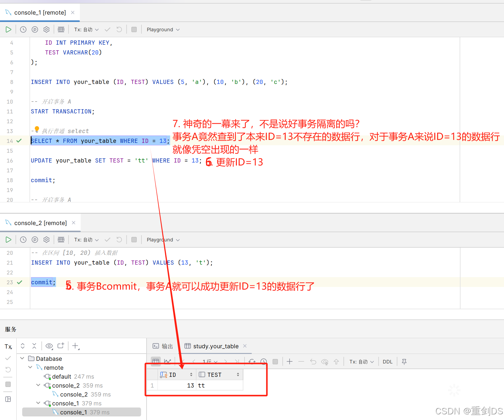Image resolution: width=504 pixels, height=420 pixels.
Task: Collapse the remote data source node
Action: pyautogui.click(x=30, y=367)
